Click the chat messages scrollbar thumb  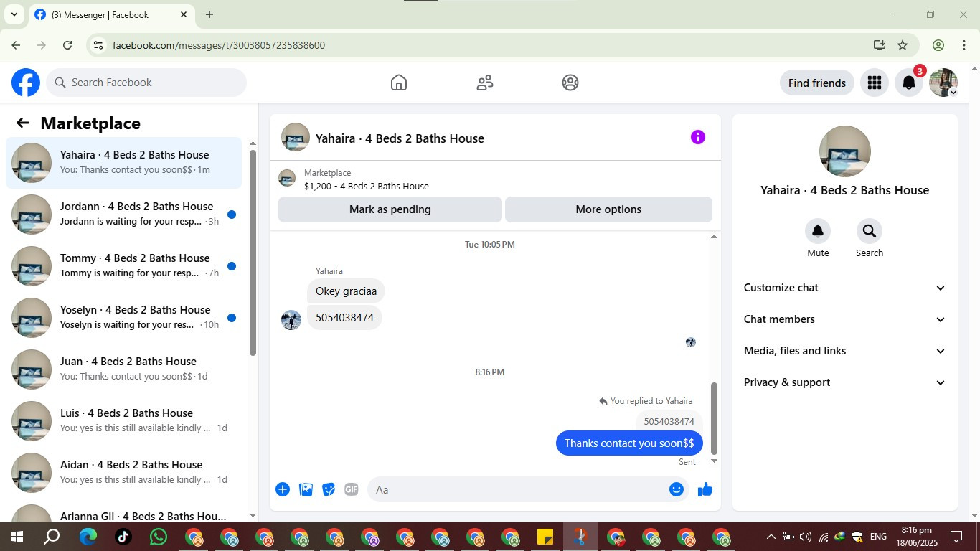tap(714, 418)
